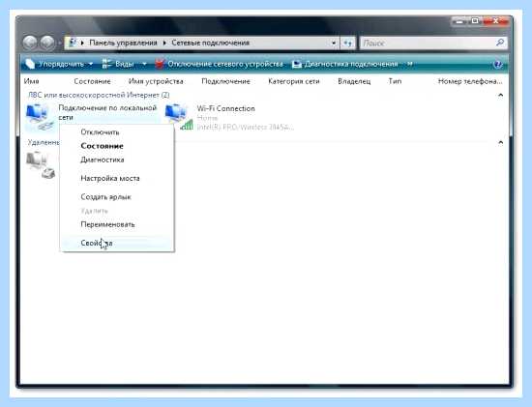This screenshot has width=532, height=407.
Task: Click the Intel(R) PRO/Wireless device text
Action: 245,128
